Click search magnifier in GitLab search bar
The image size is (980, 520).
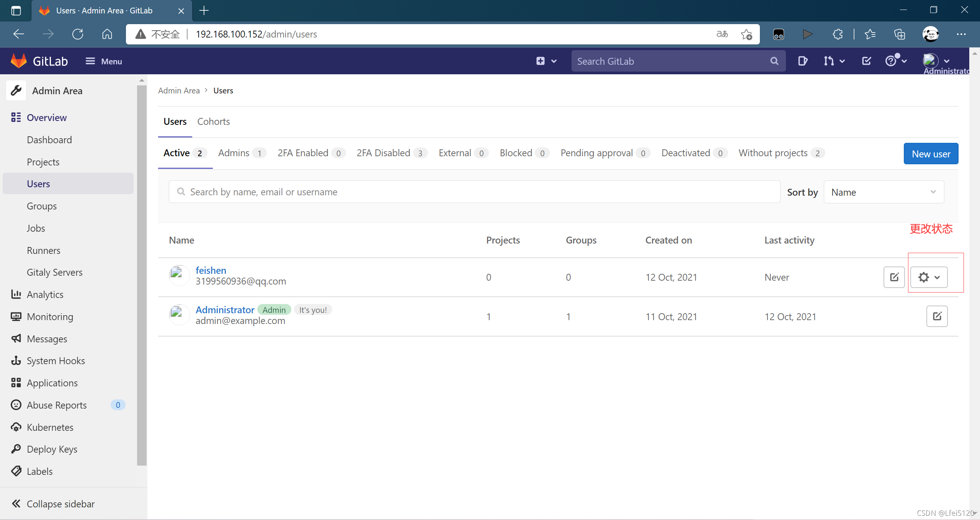(x=774, y=61)
